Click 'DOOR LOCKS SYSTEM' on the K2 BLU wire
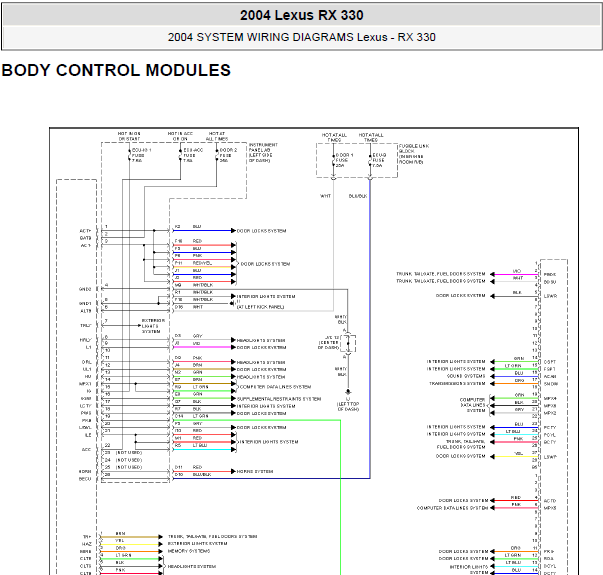The width and height of the screenshot is (603, 575). (x=262, y=231)
